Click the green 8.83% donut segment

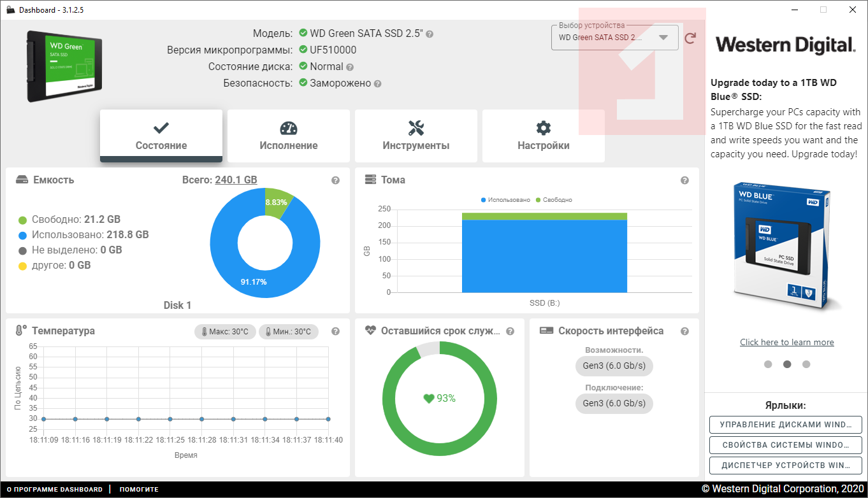point(277,202)
